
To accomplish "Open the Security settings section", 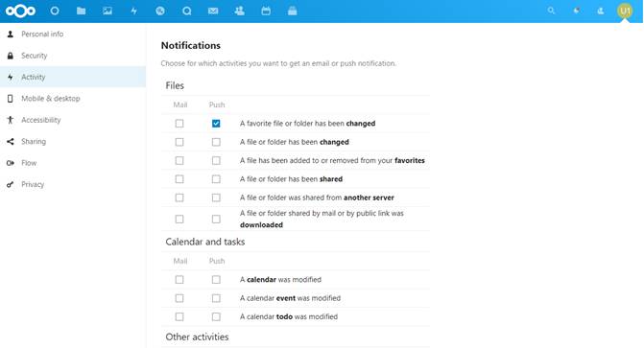I will 35,56.
